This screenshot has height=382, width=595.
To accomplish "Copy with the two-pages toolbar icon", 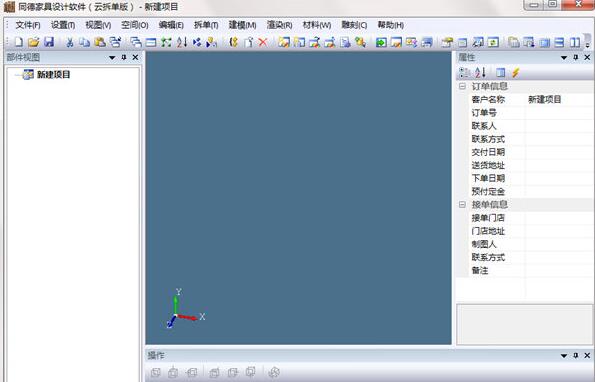I will coord(84,42).
